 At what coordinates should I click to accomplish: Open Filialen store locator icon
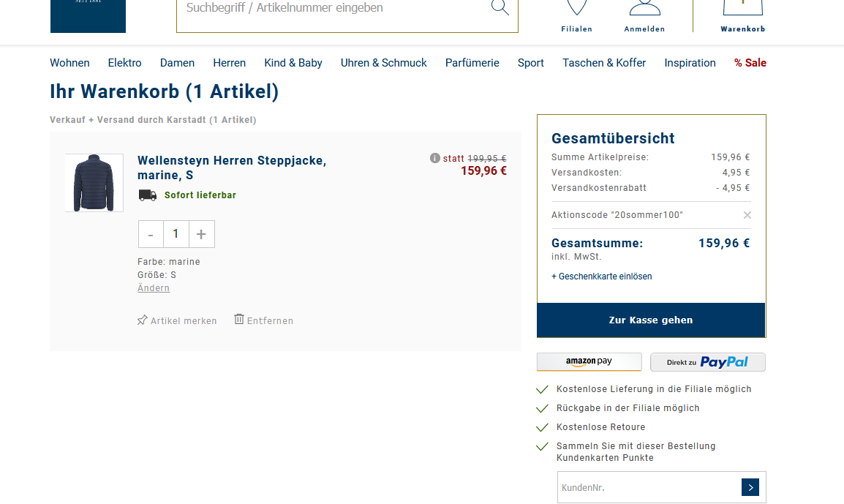tap(576, 9)
